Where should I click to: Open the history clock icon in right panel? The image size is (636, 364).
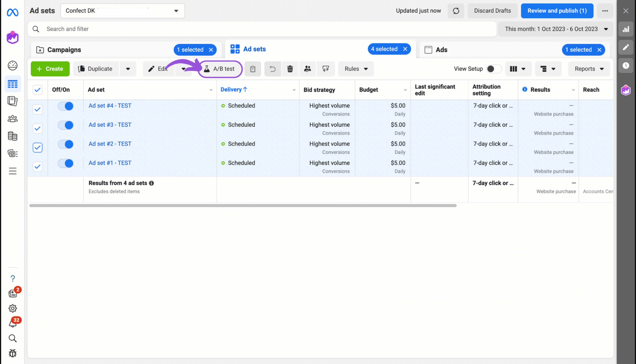coord(626,65)
